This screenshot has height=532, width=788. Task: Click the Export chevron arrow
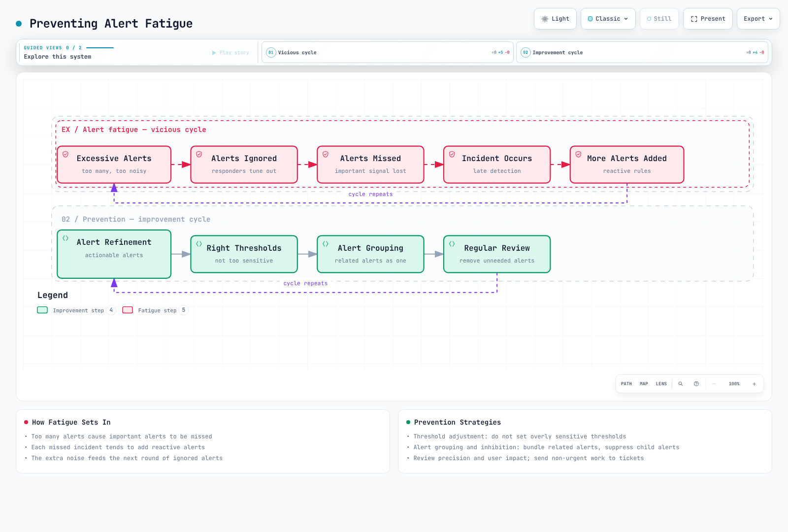point(771,19)
